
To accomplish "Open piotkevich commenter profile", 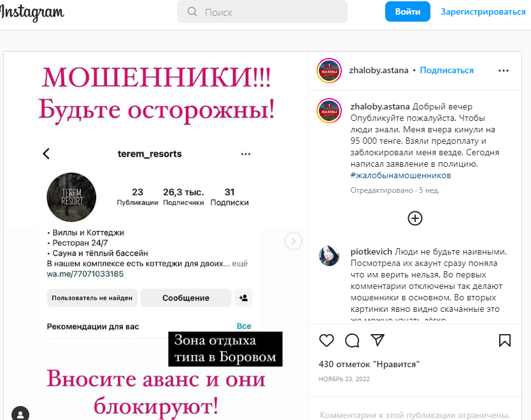I will tap(371, 251).
